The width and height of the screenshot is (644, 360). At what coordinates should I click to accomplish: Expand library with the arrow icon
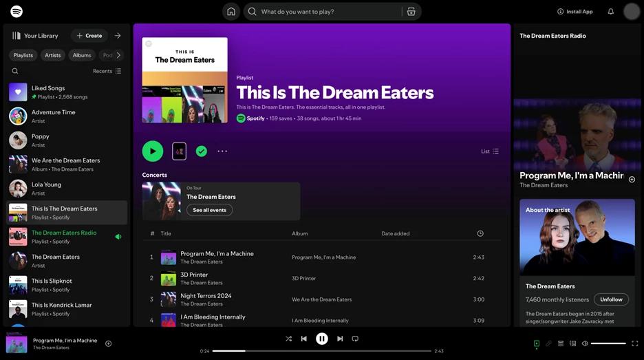pos(118,36)
